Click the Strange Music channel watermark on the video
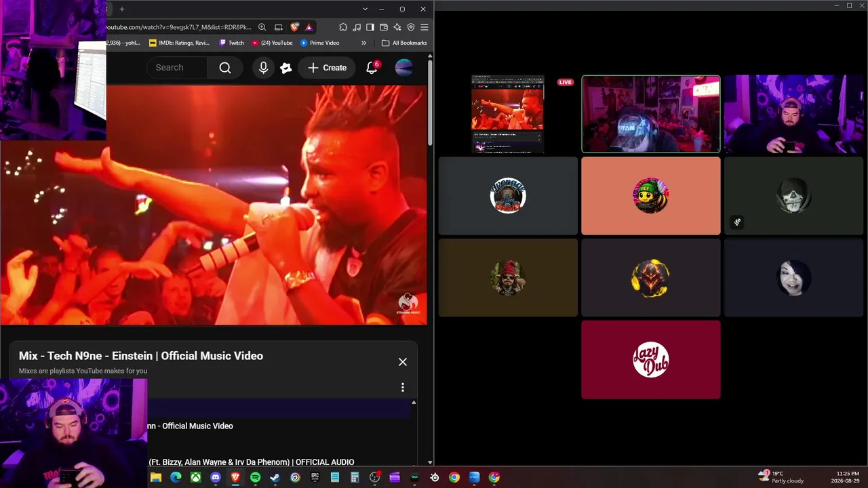868x488 pixels. (408, 303)
